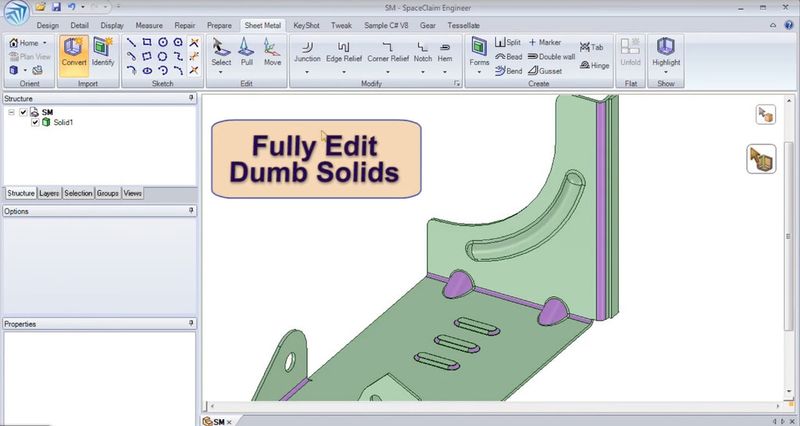
Task: Open the Home view dropdown arrow
Action: [44, 43]
